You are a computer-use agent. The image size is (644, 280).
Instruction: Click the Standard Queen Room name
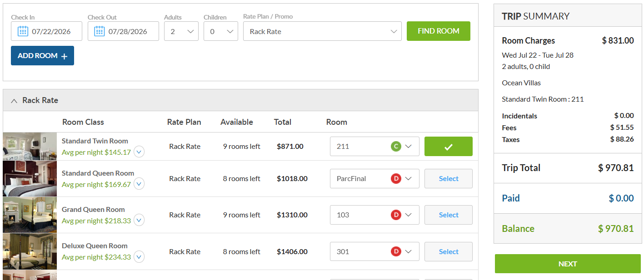tap(98, 173)
